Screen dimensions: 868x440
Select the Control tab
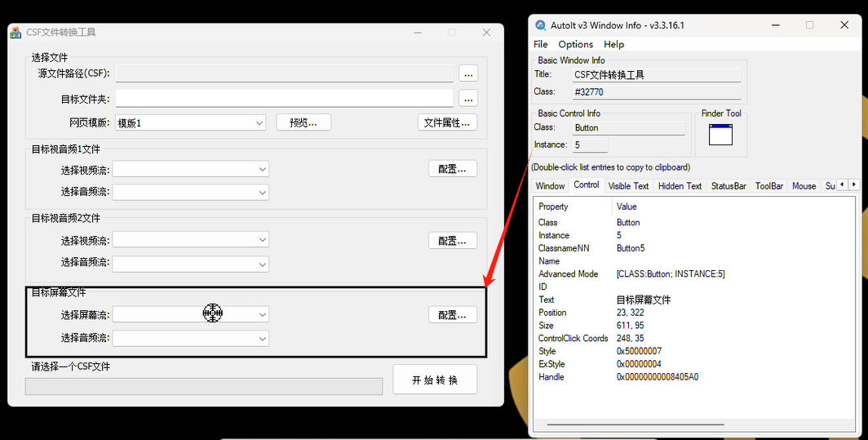(587, 184)
